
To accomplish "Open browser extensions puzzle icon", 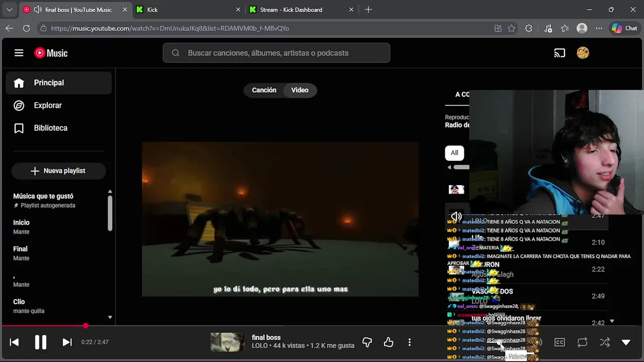I will click(x=528, y=28).
